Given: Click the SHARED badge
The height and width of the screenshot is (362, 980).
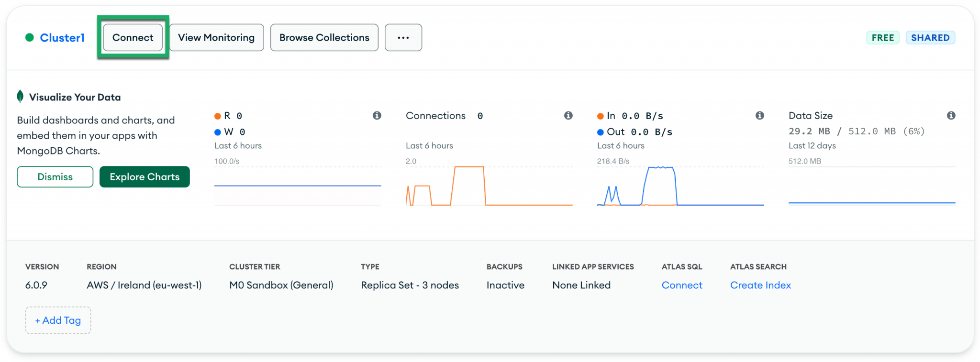Looking at the screenshot, I should click(x=930, y=38).
